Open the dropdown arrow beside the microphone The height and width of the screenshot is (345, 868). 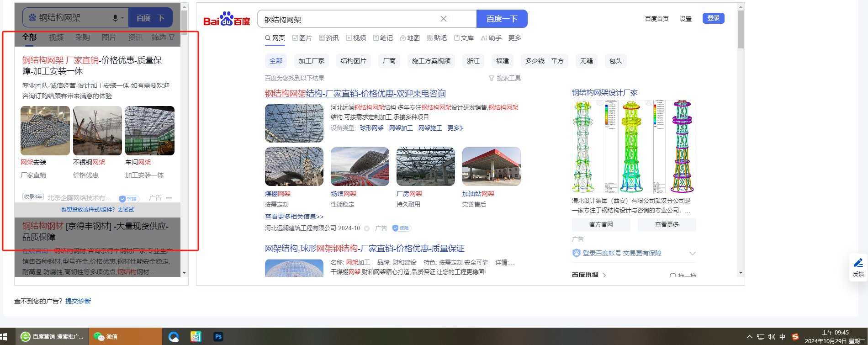click(122, 18)
